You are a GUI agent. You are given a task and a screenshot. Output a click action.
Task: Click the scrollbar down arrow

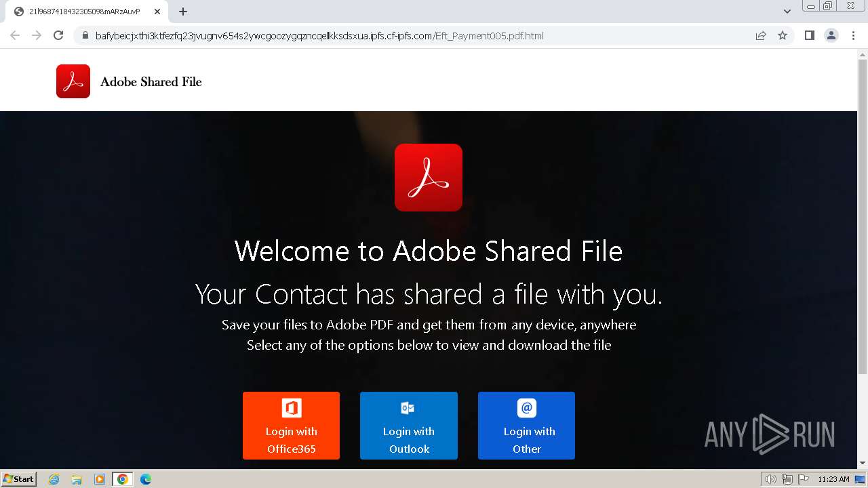click(x=863, y=463)
